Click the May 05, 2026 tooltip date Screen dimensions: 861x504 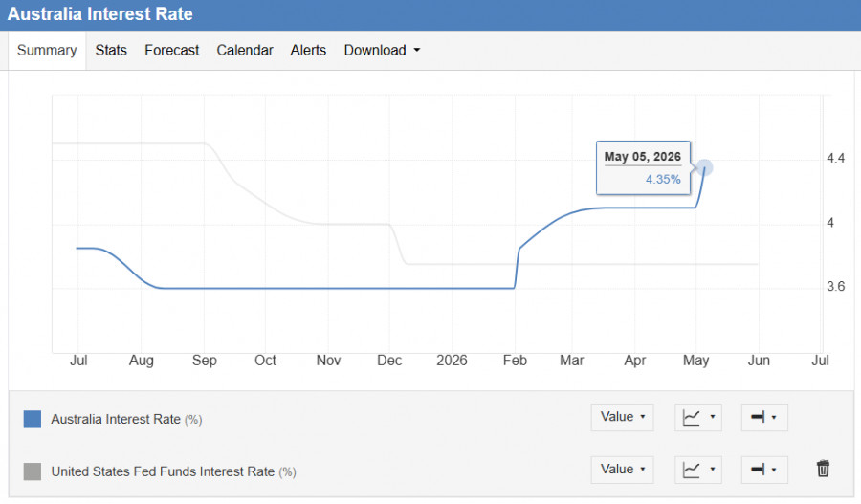click(x=643, y=157)
